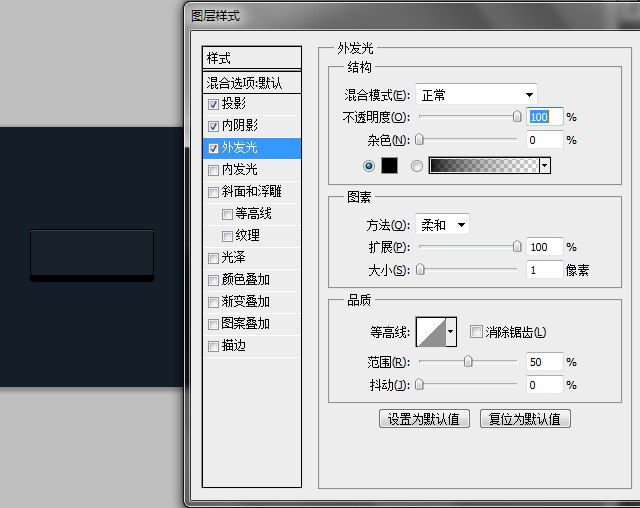Screen dimensions: 640x508
Task: Toggle the 内阴影 checkbox
Action: coord(213,126)
